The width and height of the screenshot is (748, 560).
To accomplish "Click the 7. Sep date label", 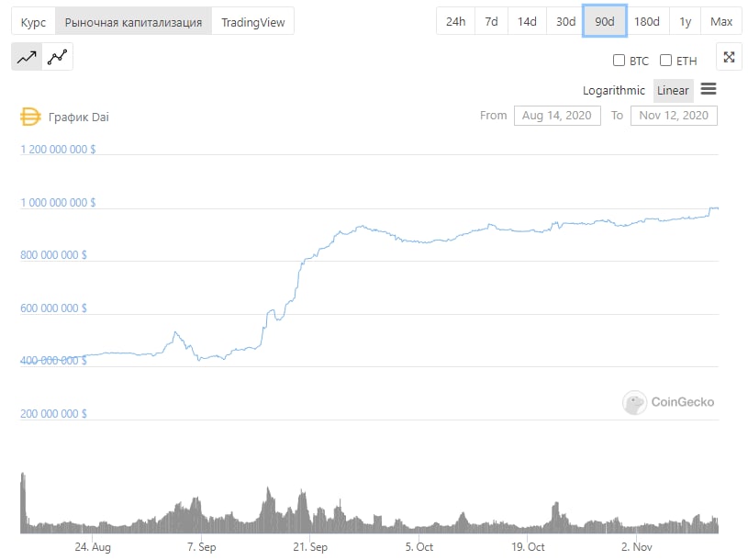I will click(x=201, y=546).
